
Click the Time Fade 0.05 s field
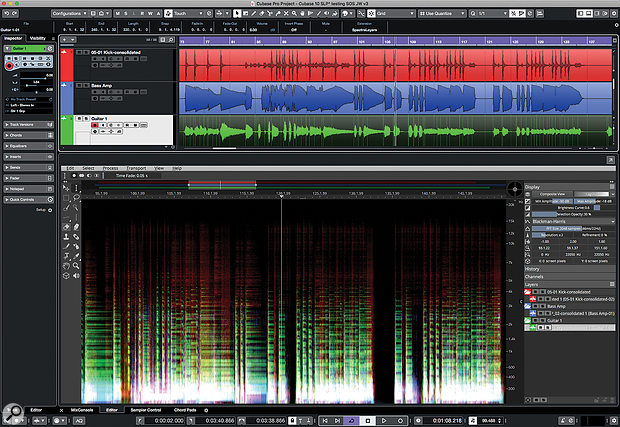coord(131,176)
